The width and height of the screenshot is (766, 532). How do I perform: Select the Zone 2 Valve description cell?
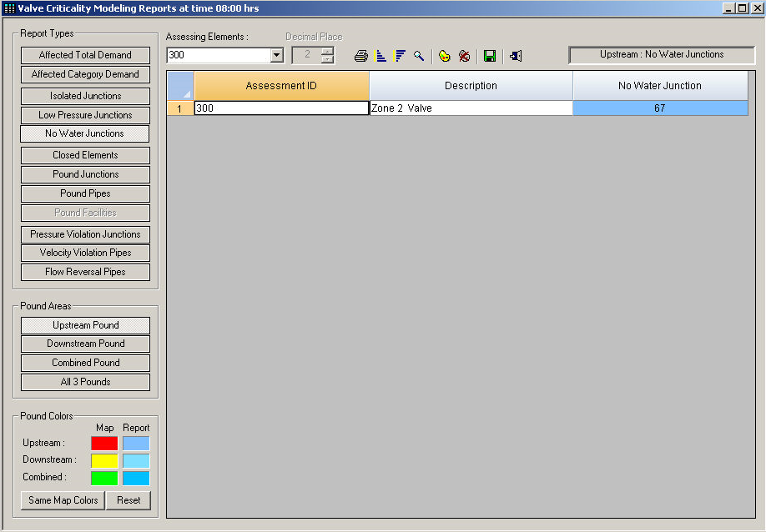[471, 108]
